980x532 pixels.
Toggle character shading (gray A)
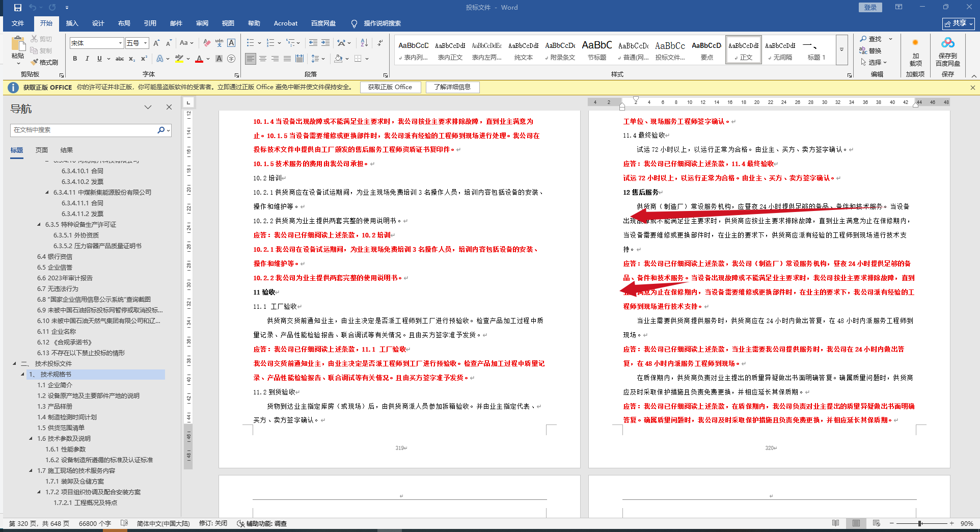[219, 59]
